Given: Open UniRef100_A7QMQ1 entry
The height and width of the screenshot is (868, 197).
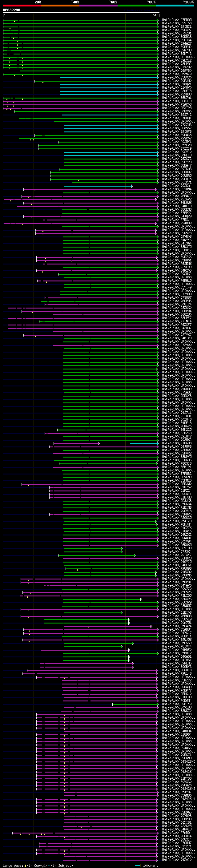Looking at the screenshot, I should (x=177, y=118).
